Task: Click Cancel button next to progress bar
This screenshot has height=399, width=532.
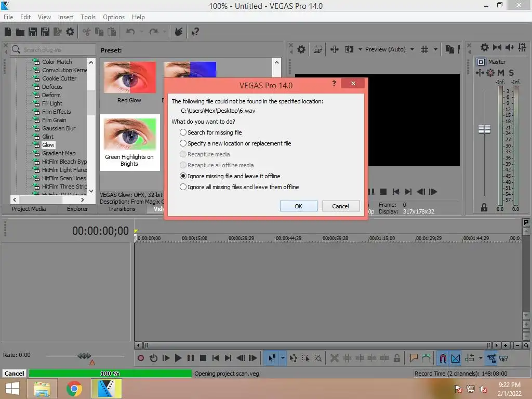Action: (14, 374)
